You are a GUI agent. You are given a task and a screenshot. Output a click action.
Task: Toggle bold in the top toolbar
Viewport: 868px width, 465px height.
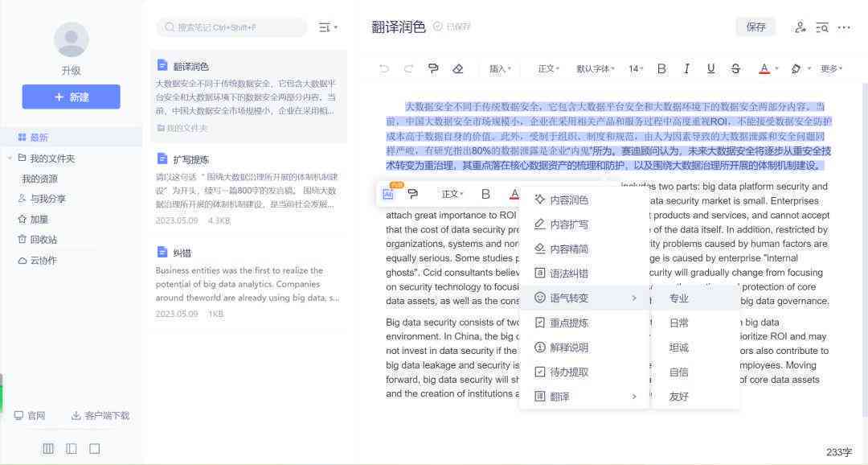point(661,68)
